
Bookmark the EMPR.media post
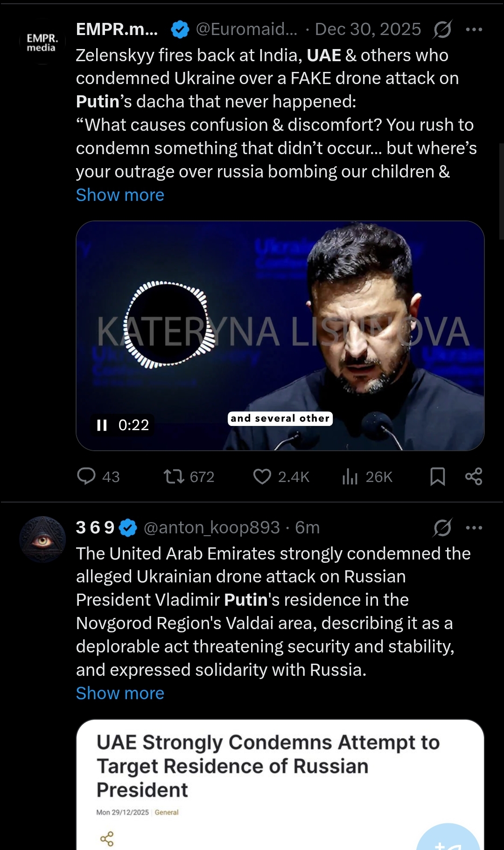pyautogui.click(x=437, y=476)
